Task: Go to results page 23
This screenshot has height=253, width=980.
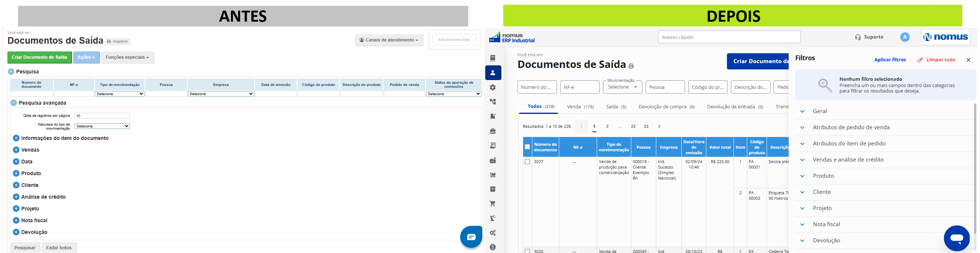Action: [x=646, y=126]
